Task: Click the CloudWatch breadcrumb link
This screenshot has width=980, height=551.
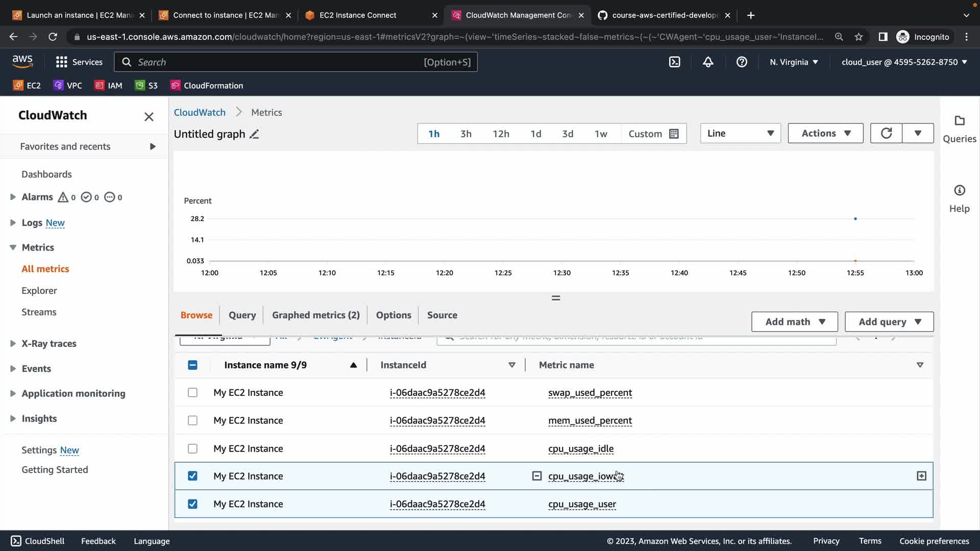Action: point(200,112)
